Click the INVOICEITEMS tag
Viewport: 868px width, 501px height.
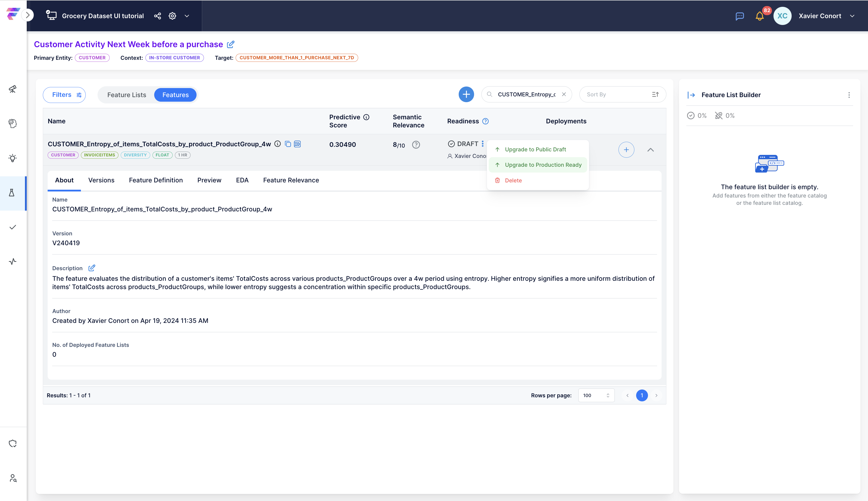(x=99, y=155)
